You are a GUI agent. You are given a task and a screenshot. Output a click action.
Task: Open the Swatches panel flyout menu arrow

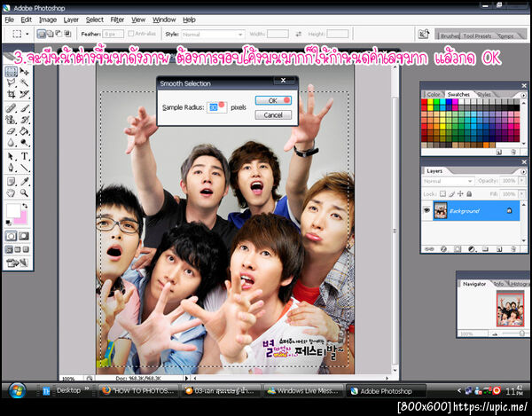pyautogui.click(x=523, y=95)
